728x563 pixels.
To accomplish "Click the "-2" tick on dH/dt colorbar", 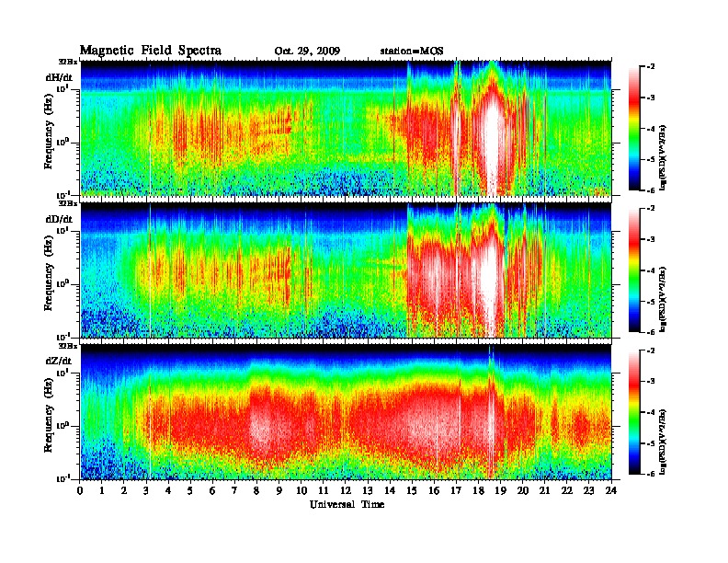I will click(x=652, y=67).
